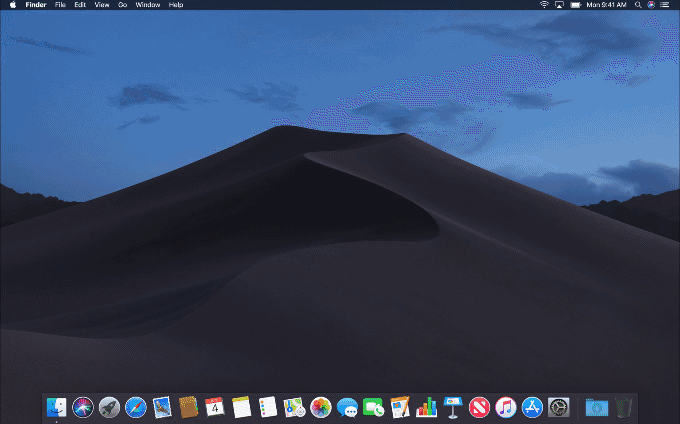The height and width of the screenshot is (424, 680).
Task: Click the Wi-Fi status icon
Action: (x=544, y=5)
